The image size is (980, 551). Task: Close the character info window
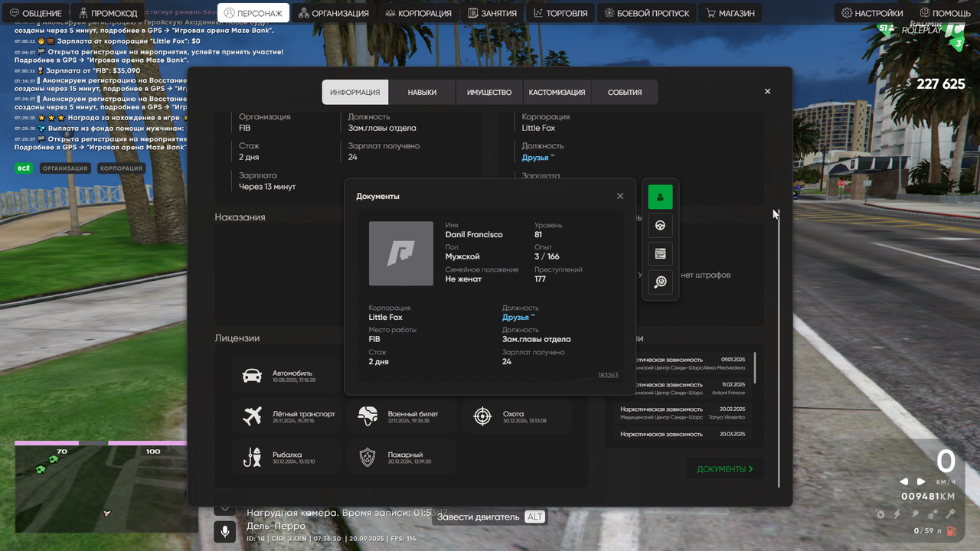tap(767, 91)
